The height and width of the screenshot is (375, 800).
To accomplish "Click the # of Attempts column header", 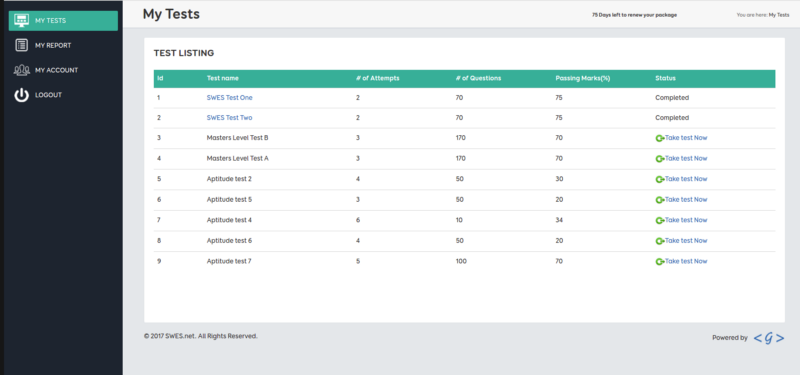I will click(378, 79).
